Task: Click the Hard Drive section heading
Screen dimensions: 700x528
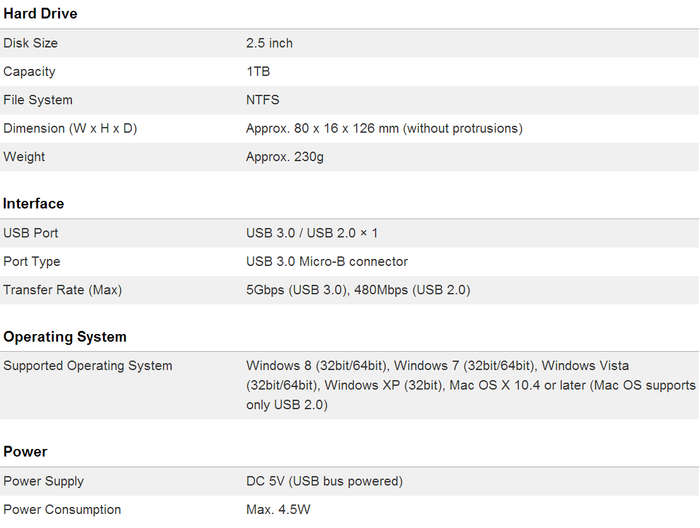Action: (40, 13)
